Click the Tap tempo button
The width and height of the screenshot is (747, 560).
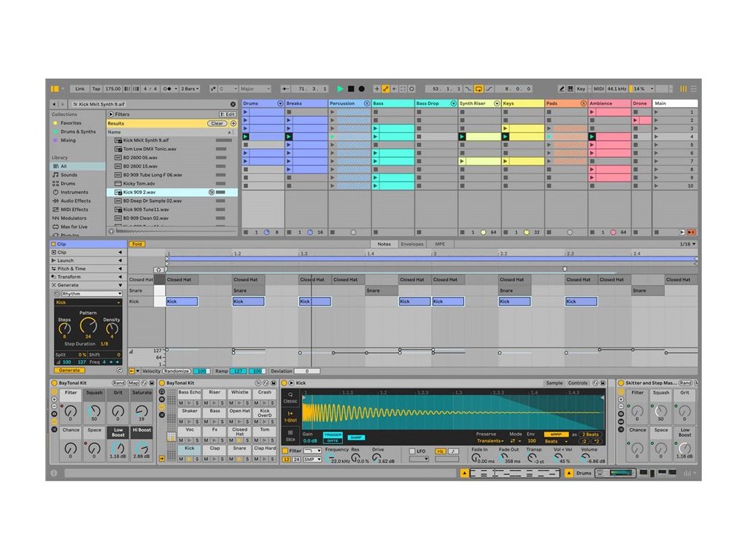[x=96, y=88]
